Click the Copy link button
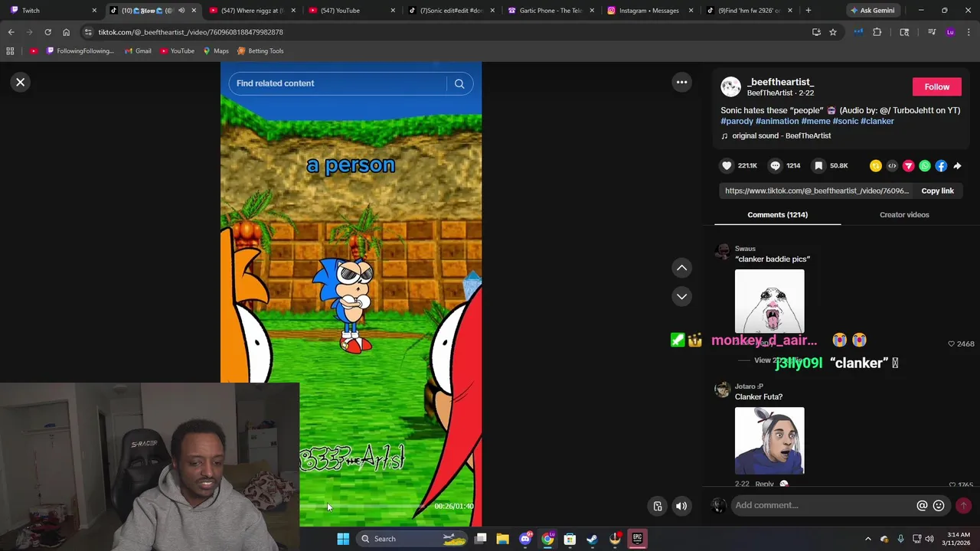The height and width of the screenshot is (551, 980). pos(937,191)
